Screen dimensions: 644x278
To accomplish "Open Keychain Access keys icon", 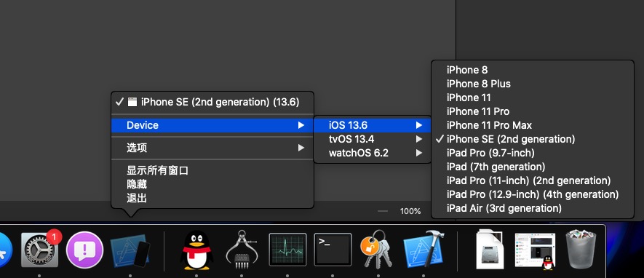I will (377, 249).
